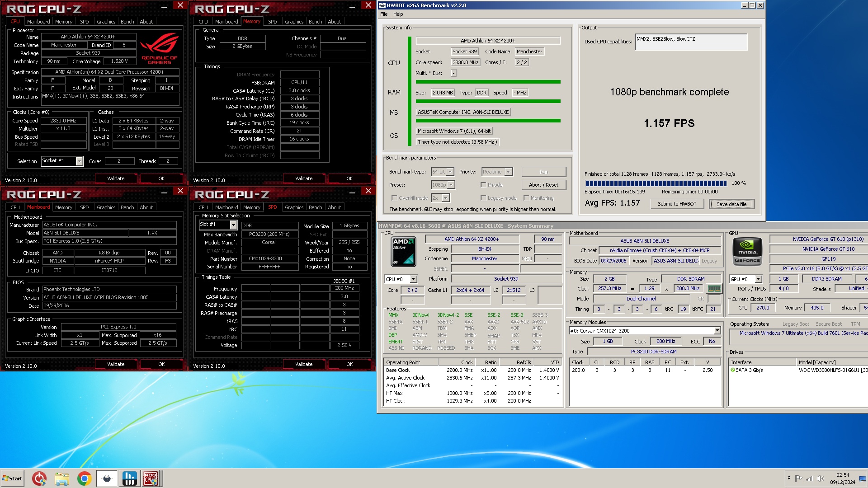Click green MB status bar under ASUSTeK field
Image resolution: width=868 pixels, height=488 pixels.
point(488,121)
